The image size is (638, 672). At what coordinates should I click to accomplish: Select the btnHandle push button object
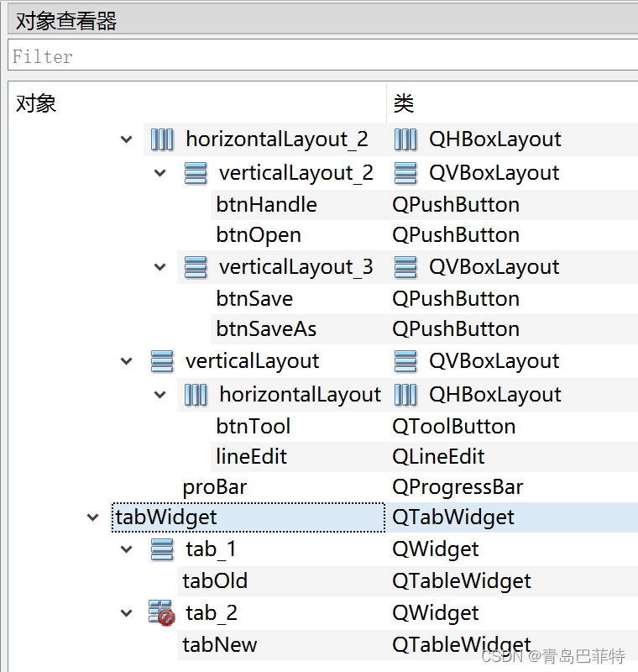[x=264, y=204]
